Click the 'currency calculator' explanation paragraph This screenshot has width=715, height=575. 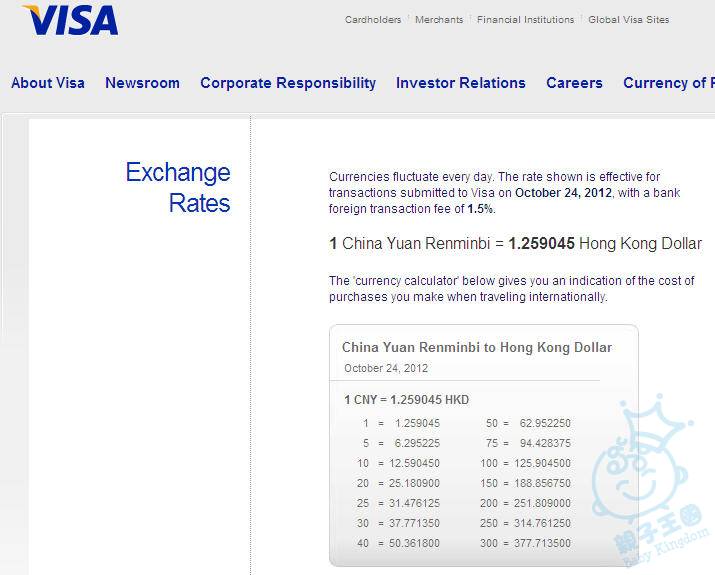click(x=512, y=289)
